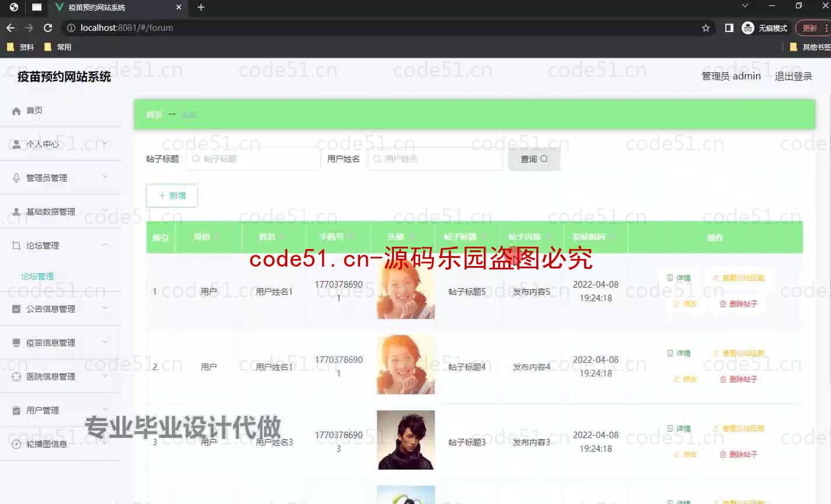Open the 资料 bookmarks folder
This screenshot has height=504, width=831.
click(20, 47)
